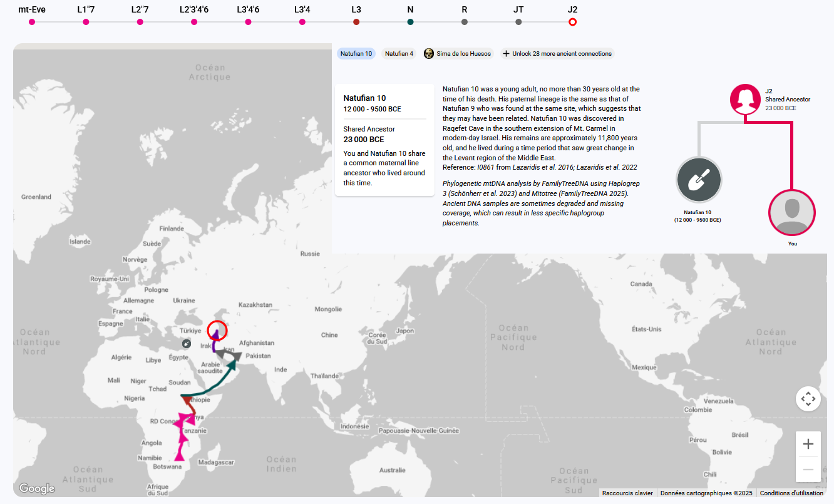834x504 pixels.
Task: Click the Inde map label
Action: pyautogui.click(x=281, y=369)
